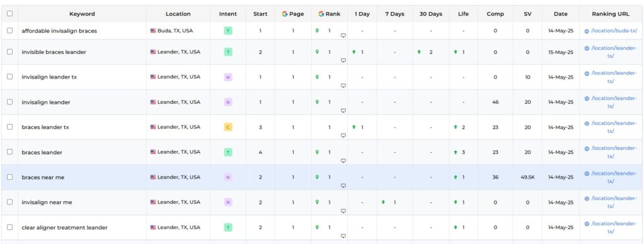Check the invisible braces leander row
This screenshot has width=644, height=244.
click(10, 52)
